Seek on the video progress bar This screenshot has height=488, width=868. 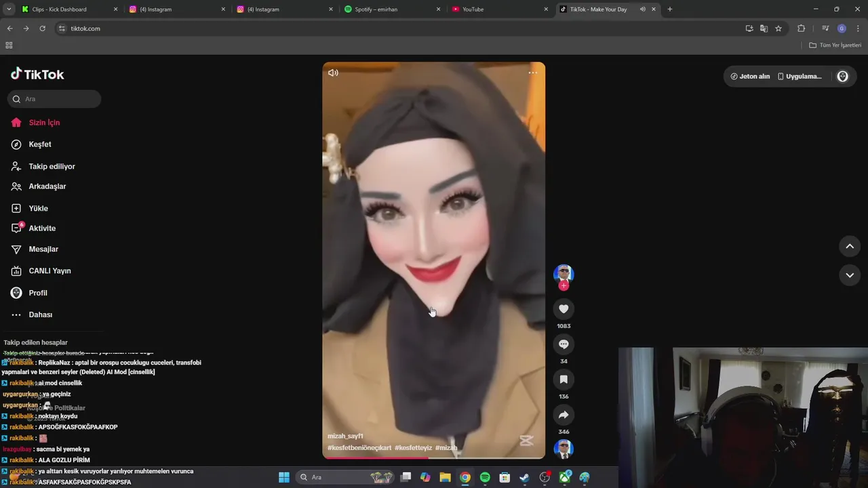pyautogui.click(x=433, y=457)
